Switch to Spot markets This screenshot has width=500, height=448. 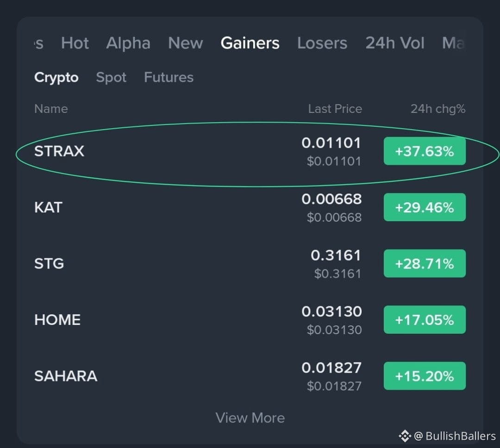tap(111, 77)
